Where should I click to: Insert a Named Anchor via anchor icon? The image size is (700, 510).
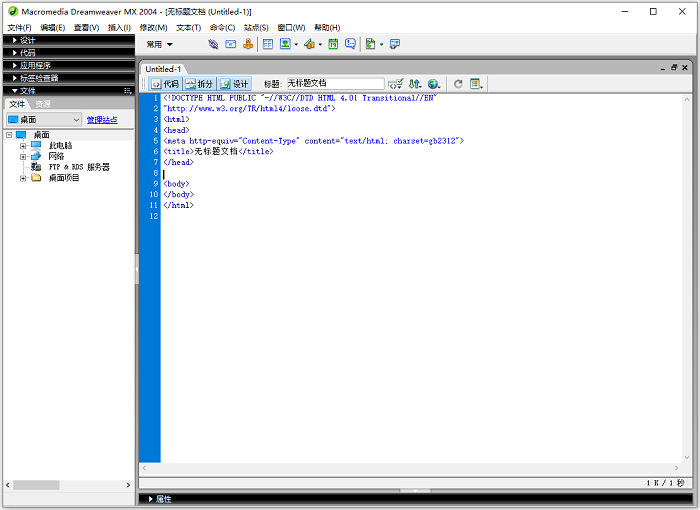click(247, 44)
